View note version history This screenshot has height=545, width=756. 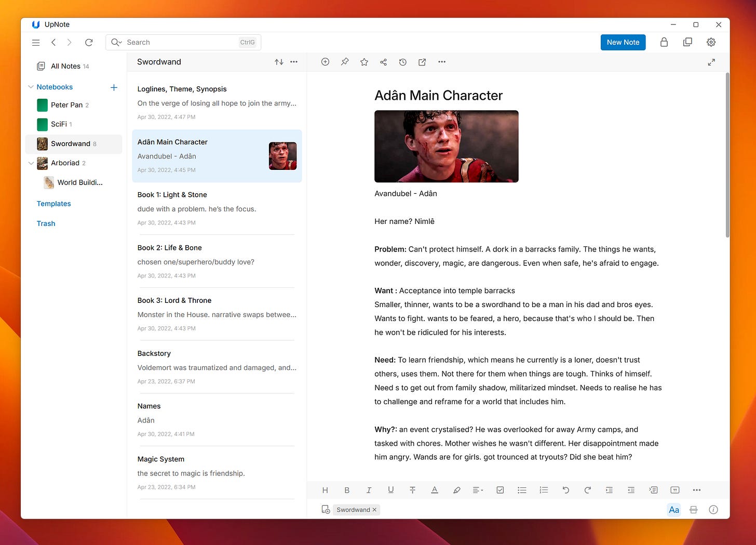coord(402,62)
